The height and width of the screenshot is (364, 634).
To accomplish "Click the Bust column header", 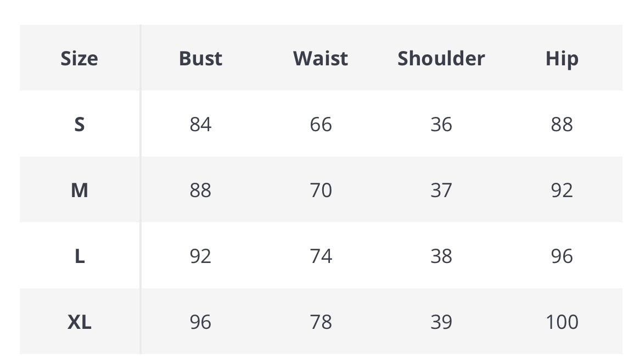I will coord(200,58).
